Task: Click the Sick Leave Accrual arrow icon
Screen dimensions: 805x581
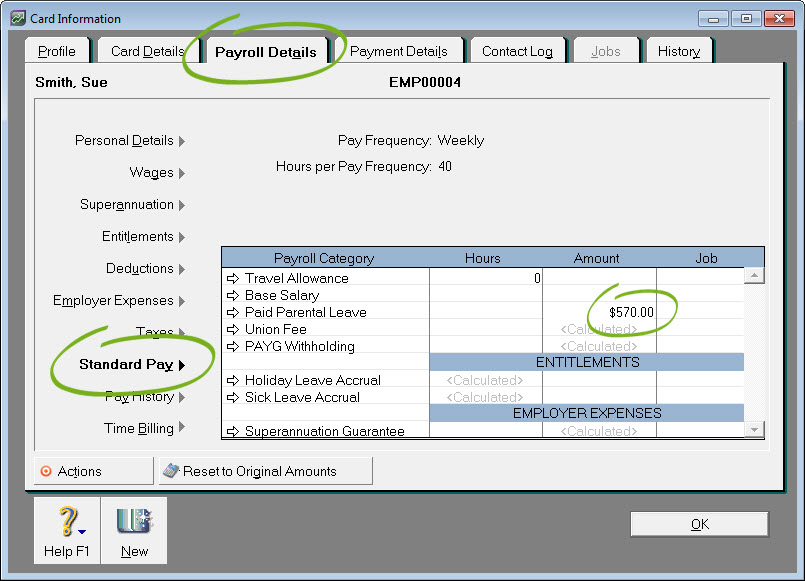Action: [234, 398]
